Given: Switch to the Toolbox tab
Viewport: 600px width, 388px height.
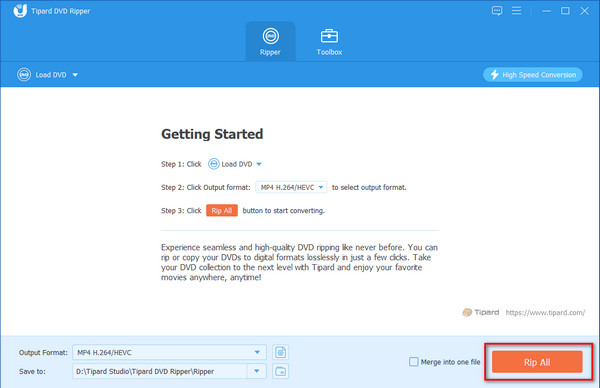Looking at the screenshot, I should (329, 41).
